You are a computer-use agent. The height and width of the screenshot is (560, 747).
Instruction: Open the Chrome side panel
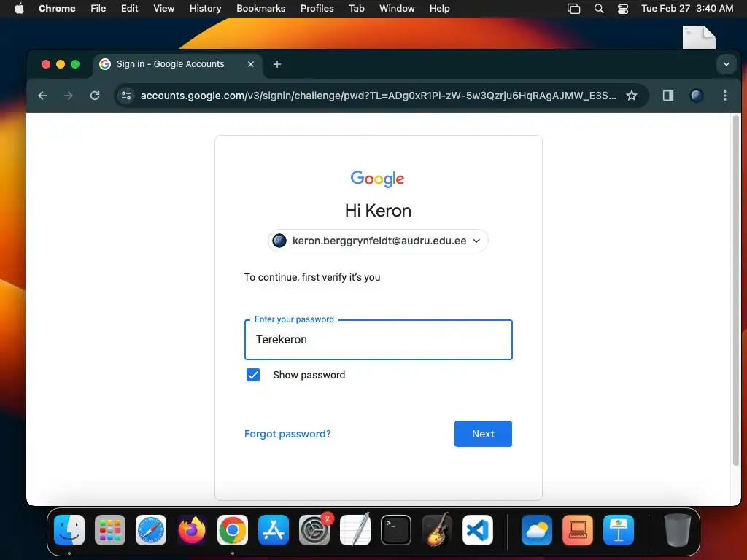[668, 96]
